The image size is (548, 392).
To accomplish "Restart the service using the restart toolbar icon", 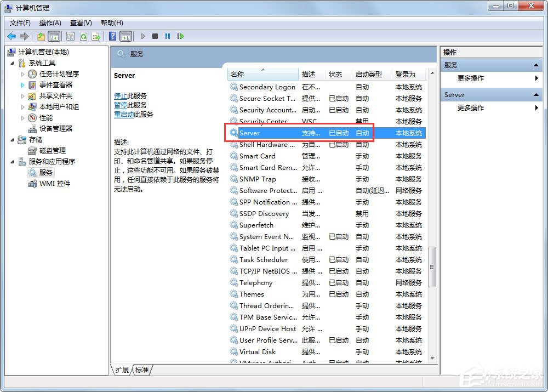I will click(180, 36).
